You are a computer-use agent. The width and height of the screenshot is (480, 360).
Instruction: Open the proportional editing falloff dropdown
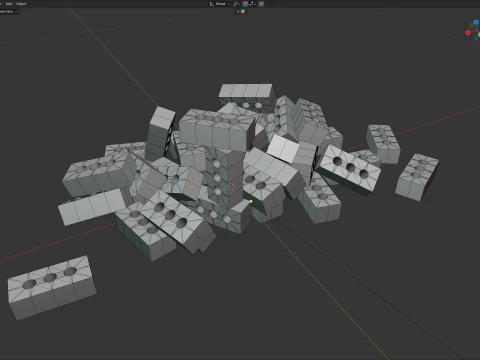pos(269,4)
